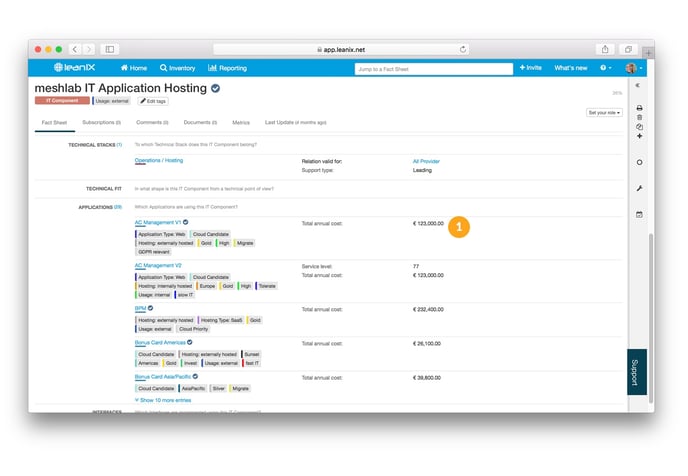688x476 pixels.
Task: Click the Jump to a Fact Sheet search field
Action: click(434, 69)
